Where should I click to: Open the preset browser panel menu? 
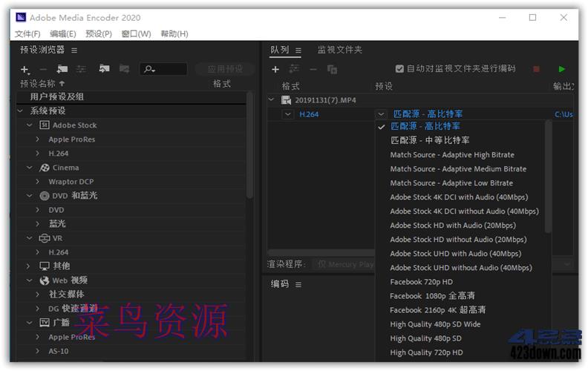(x=74, y=50)
